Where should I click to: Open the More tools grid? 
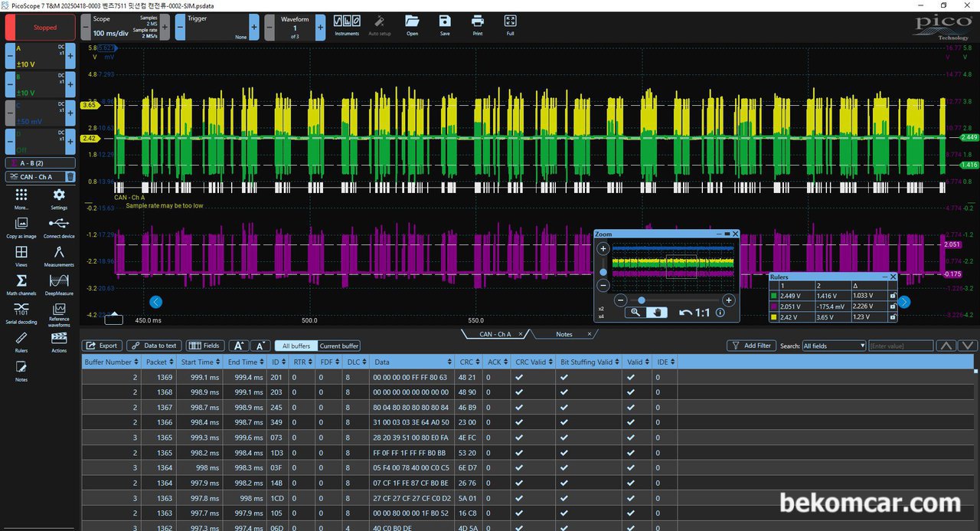point(21,196)
